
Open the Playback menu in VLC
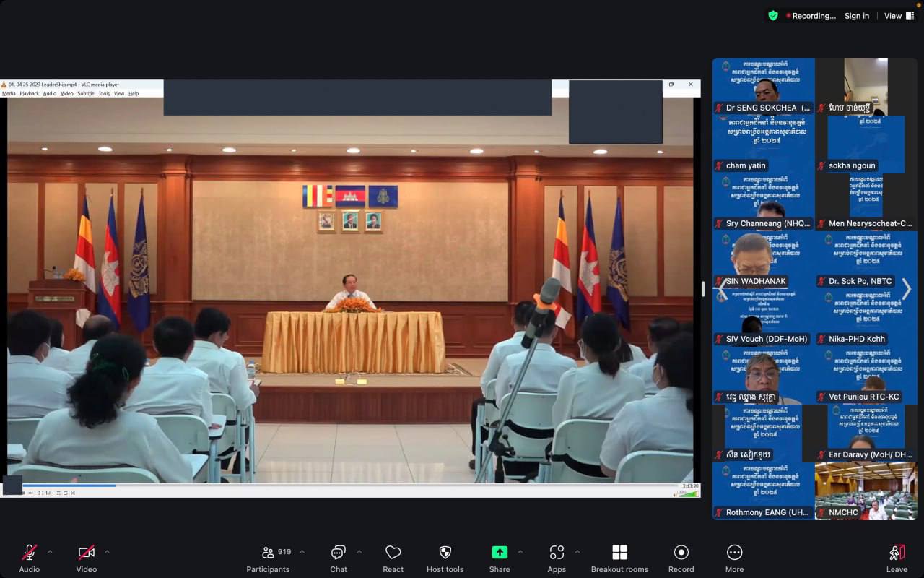(x=30, y=94)
